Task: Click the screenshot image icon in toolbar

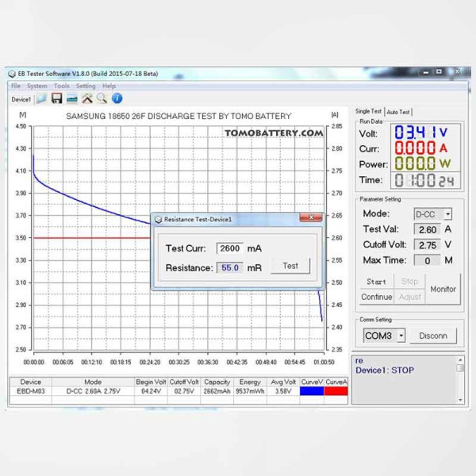Action: click(x=71, y=98)
